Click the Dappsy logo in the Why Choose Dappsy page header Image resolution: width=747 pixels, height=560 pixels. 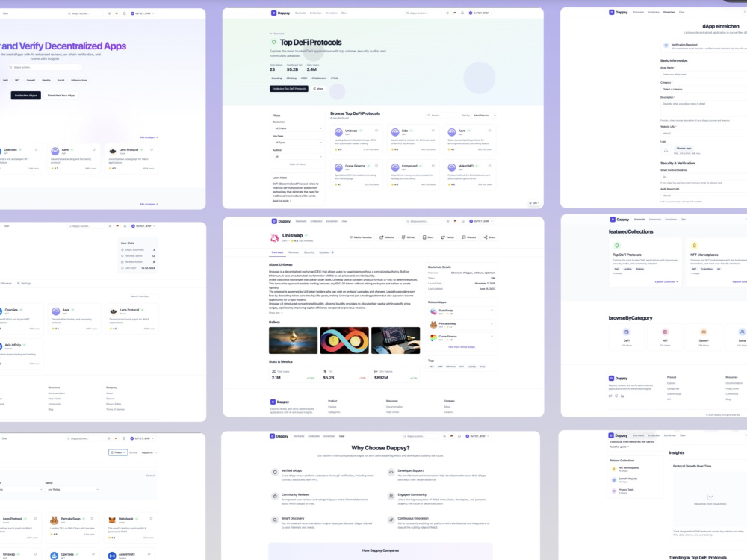coord(279,436)
